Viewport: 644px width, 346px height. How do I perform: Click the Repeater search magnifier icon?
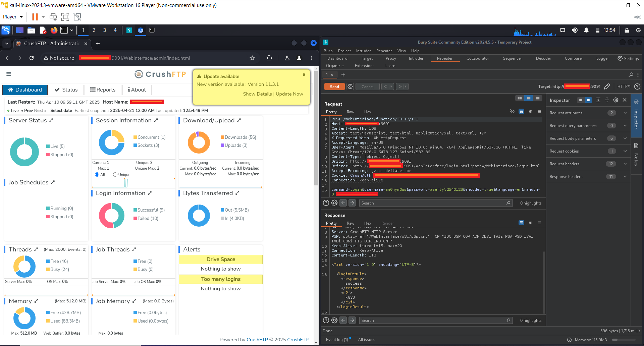pyautogui.click(x=631, y=75)
